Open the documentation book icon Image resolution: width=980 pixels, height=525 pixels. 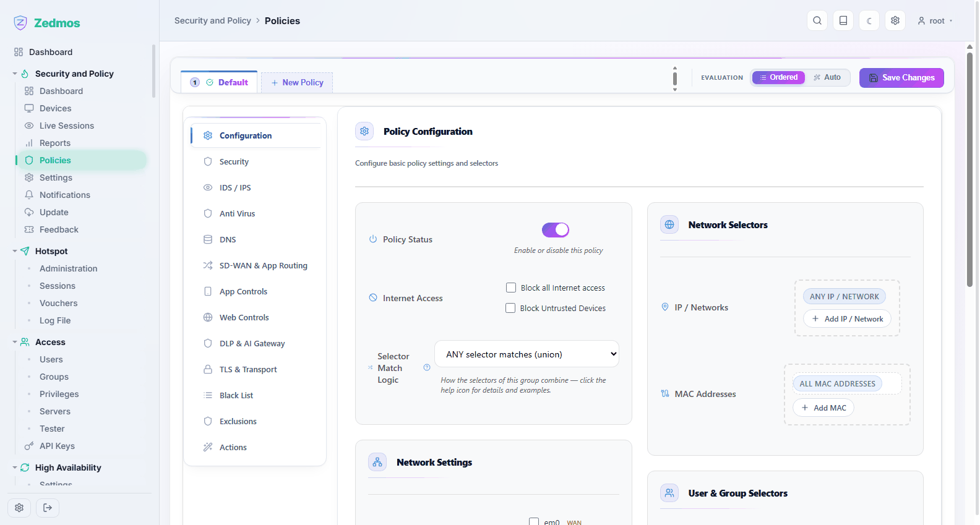tap(843, 20)
